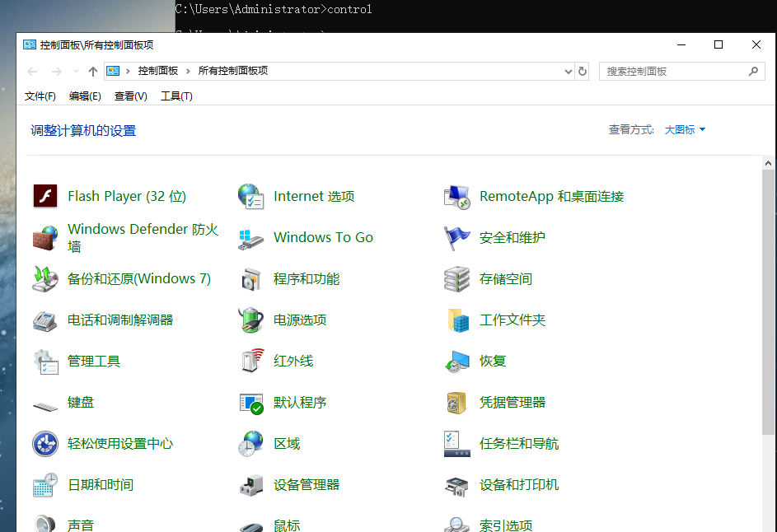Click the vertical scrollbar thumb
The height and width of the screenshot is (532, 777).
point(768,302)
